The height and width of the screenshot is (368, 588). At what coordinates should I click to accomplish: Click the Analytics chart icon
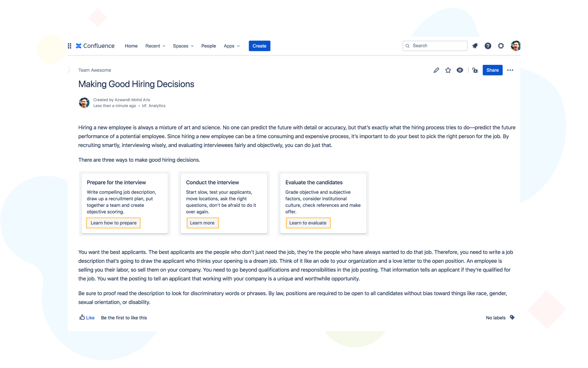point(144,106)
